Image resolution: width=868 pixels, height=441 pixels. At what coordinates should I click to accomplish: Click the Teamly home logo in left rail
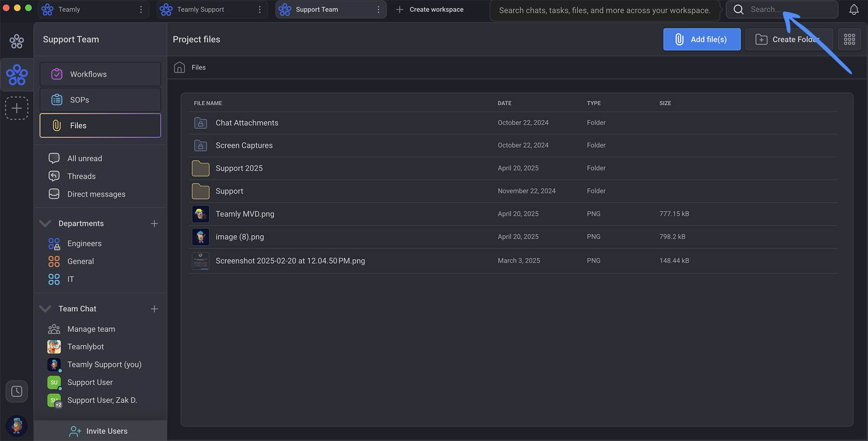coord(17,41)
